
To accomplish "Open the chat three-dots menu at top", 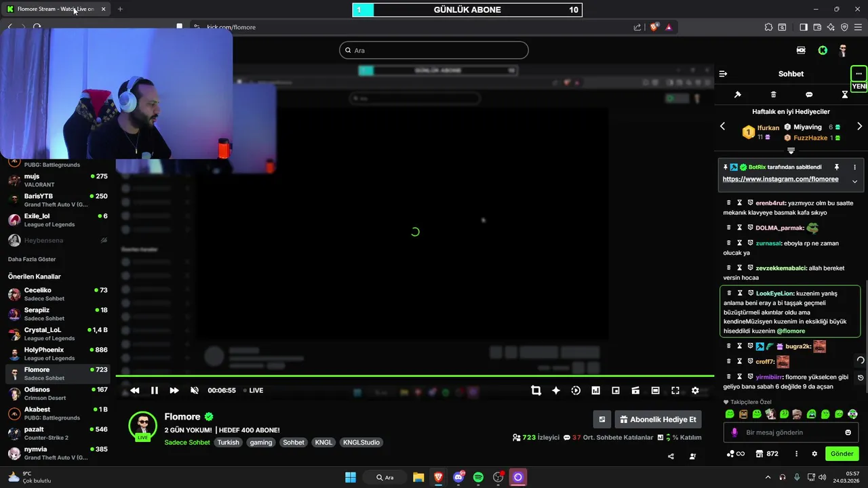I will (859, 73).
